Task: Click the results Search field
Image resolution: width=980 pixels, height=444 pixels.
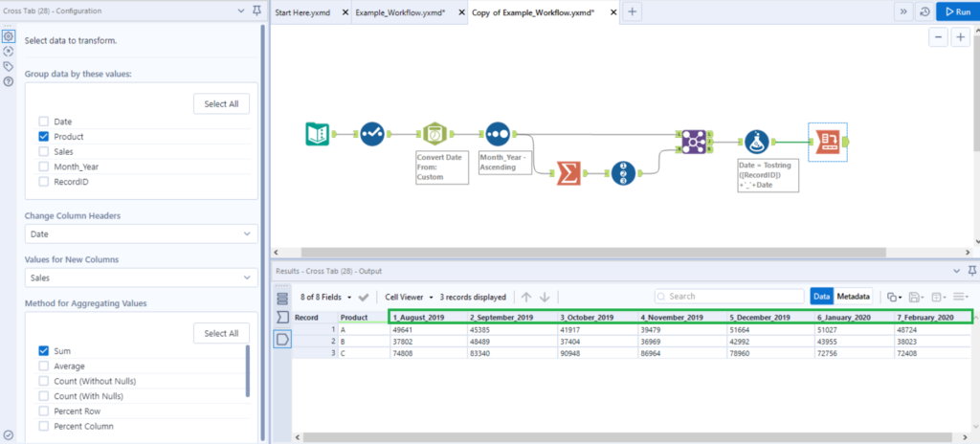Action: (731, 298)
